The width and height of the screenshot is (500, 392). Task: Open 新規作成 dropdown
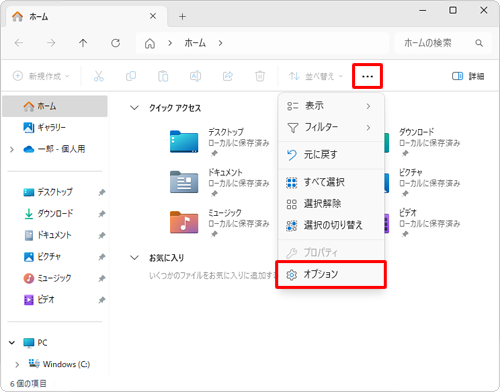click(x=41, y=76)
